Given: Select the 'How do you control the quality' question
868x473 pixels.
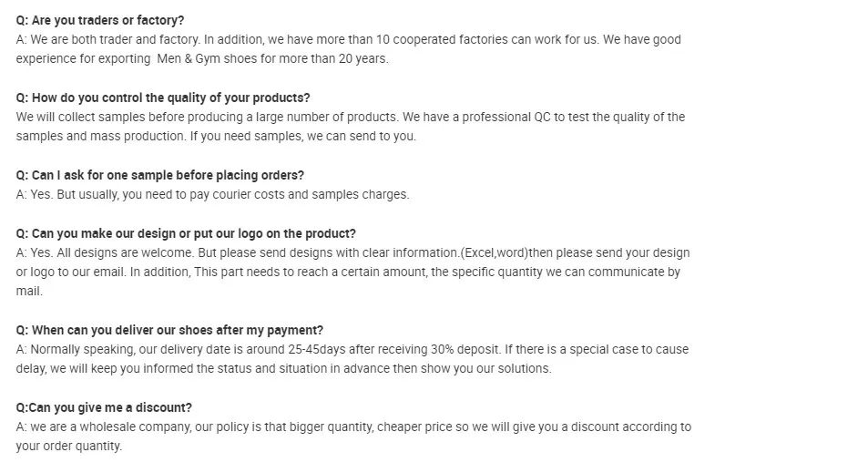Looking at the screenshot, I should pyautogui.click(x=163, y=98).
